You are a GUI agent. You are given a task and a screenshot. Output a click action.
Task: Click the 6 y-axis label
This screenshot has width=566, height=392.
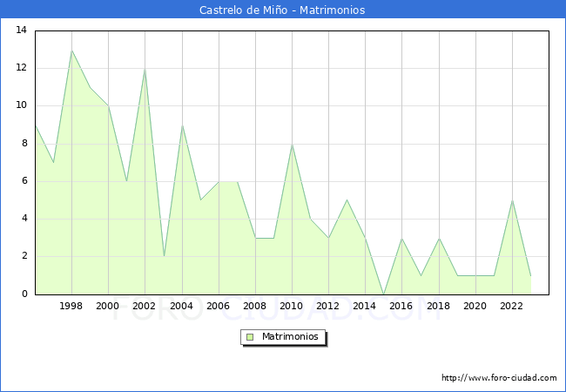pyautogui.click(x=24, y=181)
